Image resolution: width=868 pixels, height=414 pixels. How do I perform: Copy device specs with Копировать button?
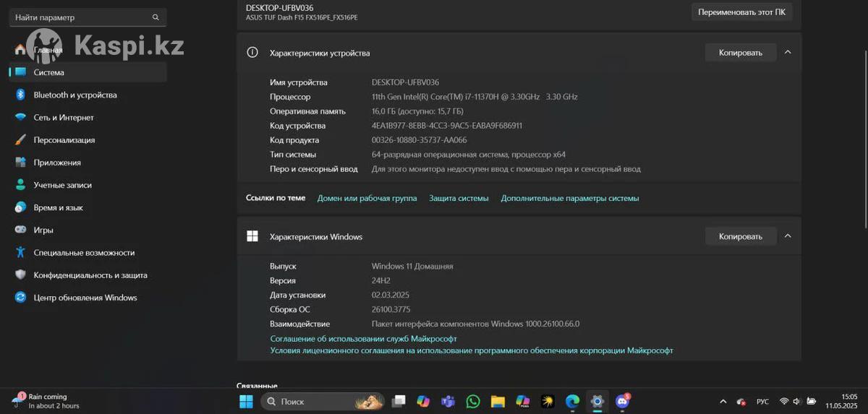[741, 53]
